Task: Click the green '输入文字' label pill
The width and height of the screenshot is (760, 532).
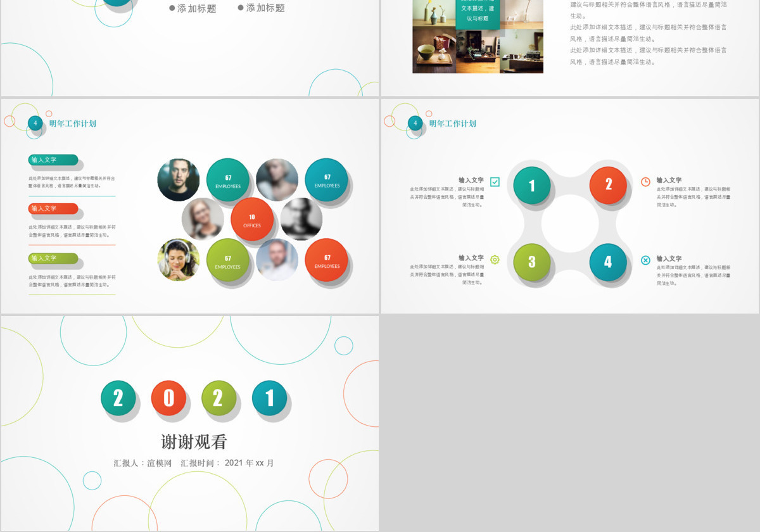Action: coord(53,258)
